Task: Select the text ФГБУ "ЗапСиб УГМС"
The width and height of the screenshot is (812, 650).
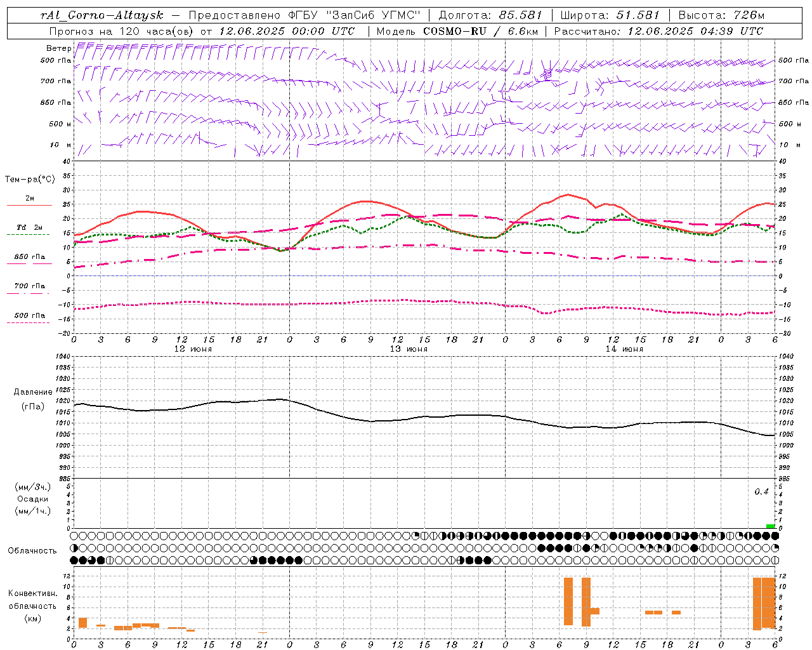Action: pyautogui.click(x=355, y=15)
